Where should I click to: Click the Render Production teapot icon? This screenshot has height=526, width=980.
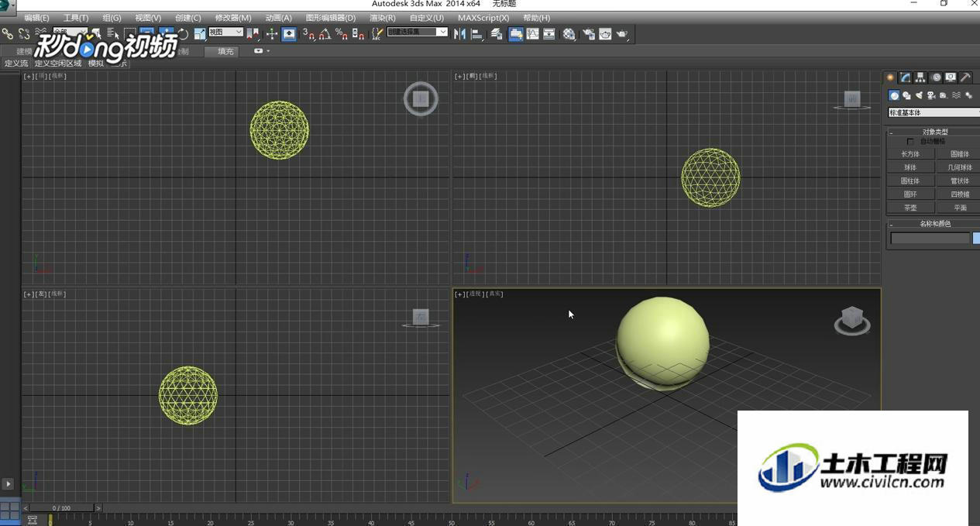pos(622,33)
